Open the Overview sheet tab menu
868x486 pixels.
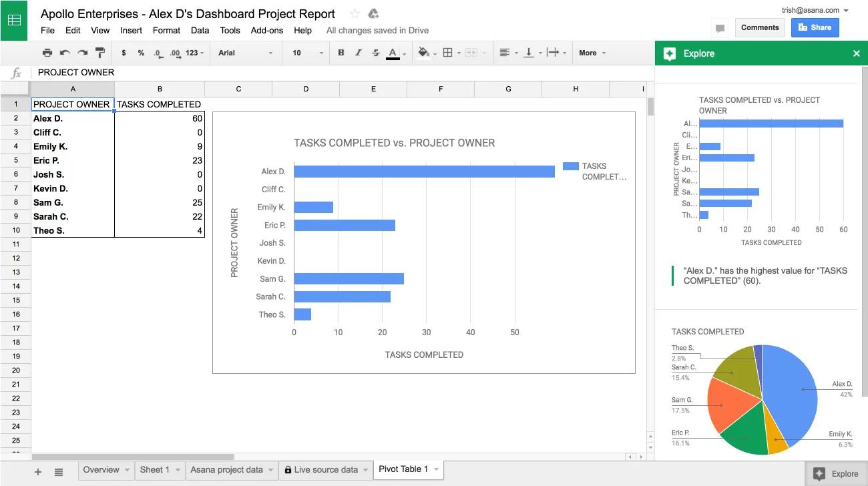point(126,469)
